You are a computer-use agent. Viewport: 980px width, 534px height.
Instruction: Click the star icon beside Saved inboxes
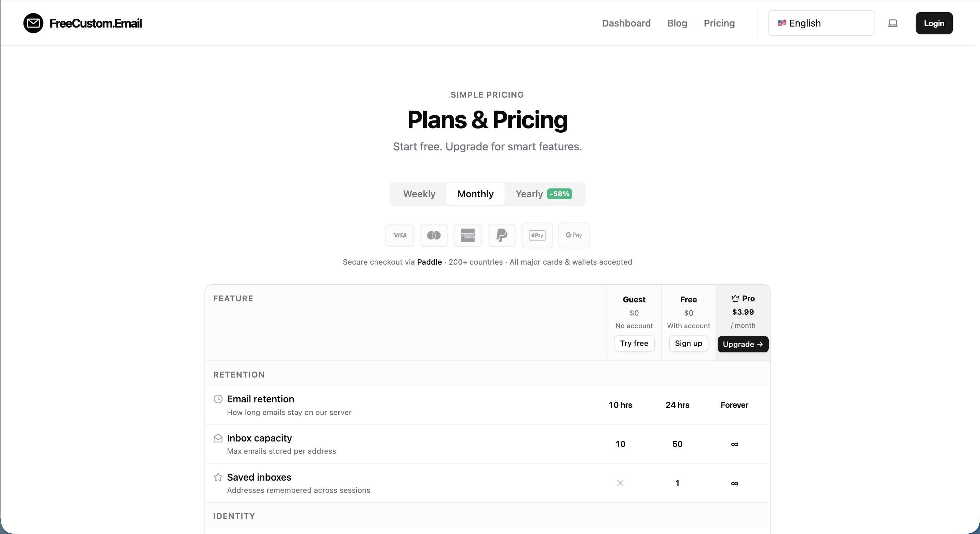[218, 477]
